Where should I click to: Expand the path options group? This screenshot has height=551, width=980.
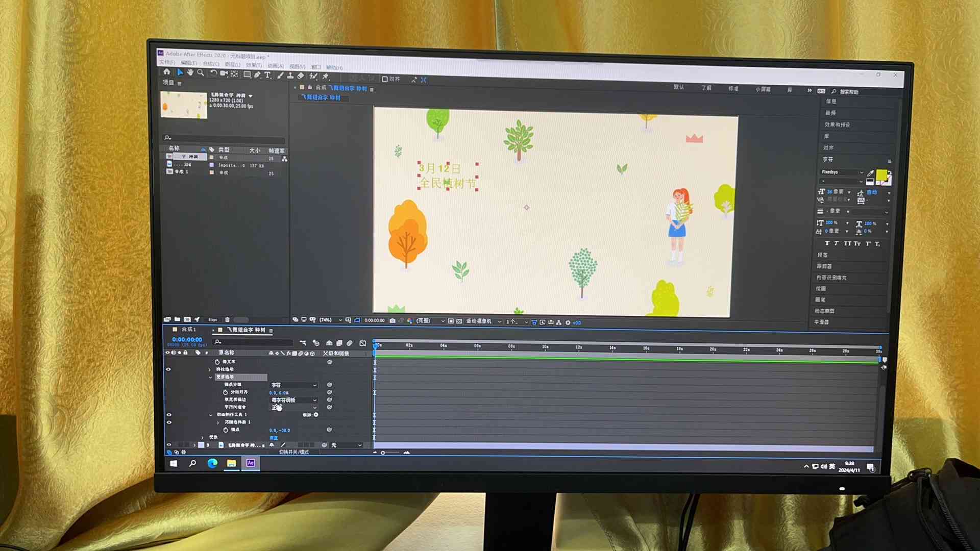click(209, 369)
